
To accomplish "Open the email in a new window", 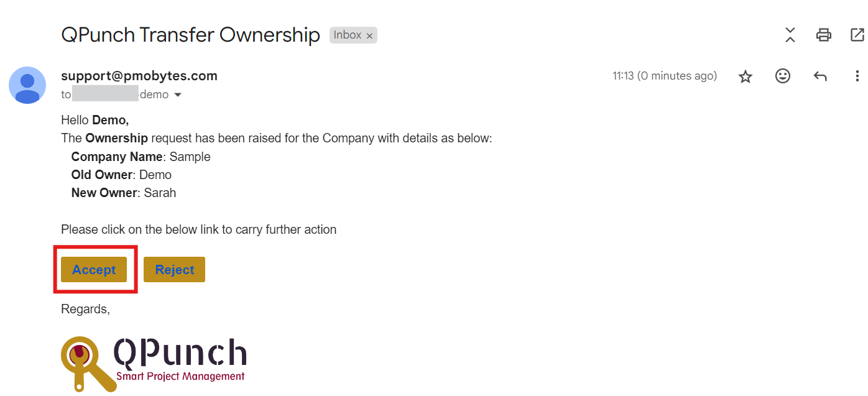I will [x=857, y=35].
